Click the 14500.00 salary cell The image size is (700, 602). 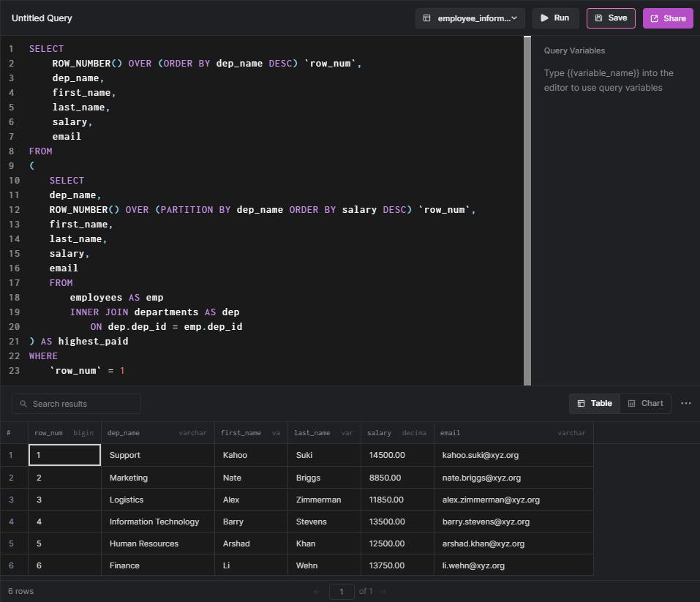click(397, 455)
